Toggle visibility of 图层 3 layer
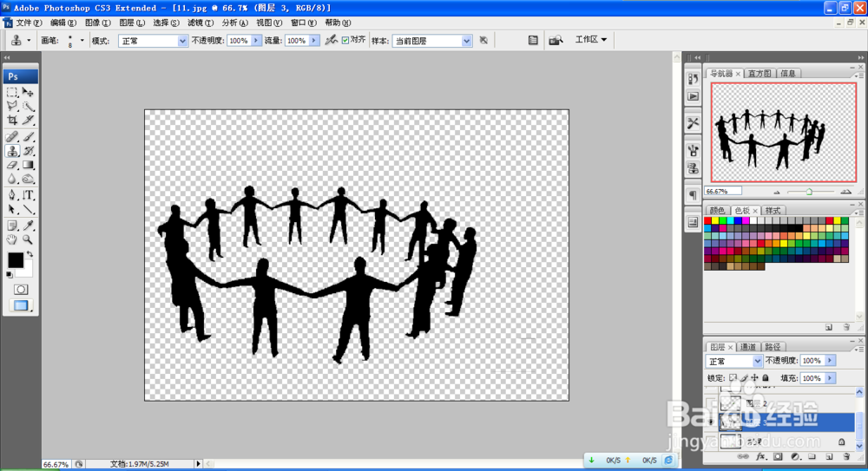Viewport: 868px width, 471px height. click(x=712, y=422)
